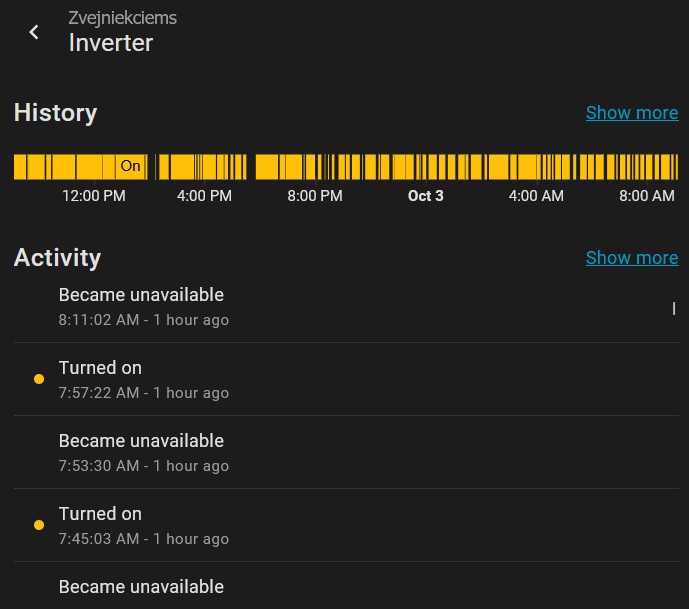Screen dimensions: 689x609
Task: Click the 8:00 PM timeline label
Action: [x=315, y=196]
